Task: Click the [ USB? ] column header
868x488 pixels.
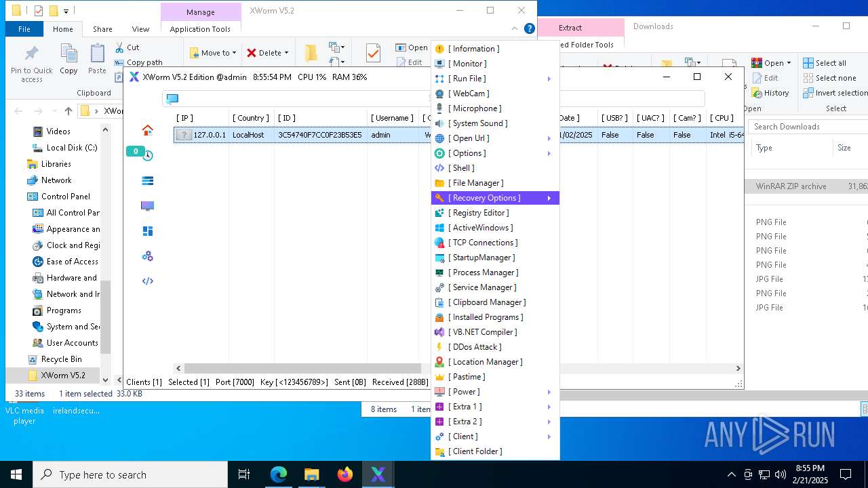Action: 614,118
